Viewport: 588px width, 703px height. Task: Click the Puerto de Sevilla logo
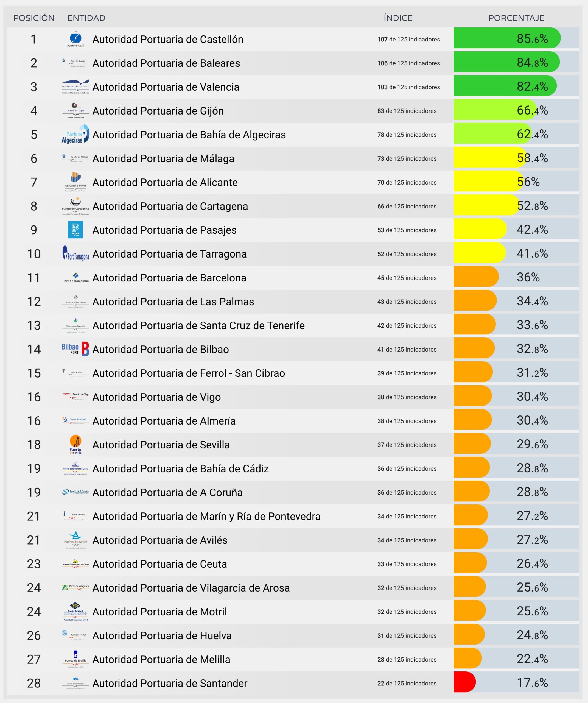76,444
